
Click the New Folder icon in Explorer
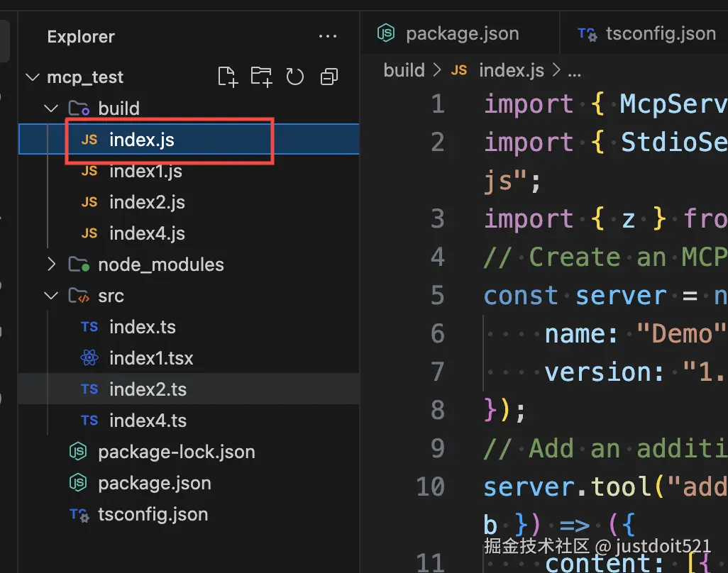[x=261, y=77]
